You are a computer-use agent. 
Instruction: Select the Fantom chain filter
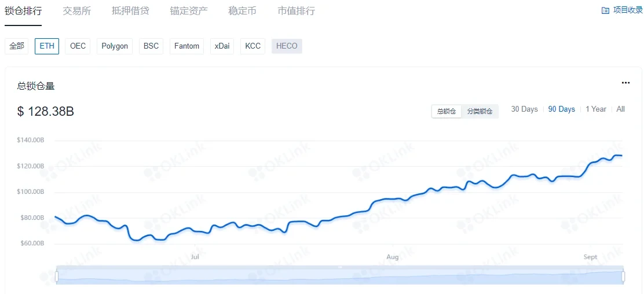[186, 46]
